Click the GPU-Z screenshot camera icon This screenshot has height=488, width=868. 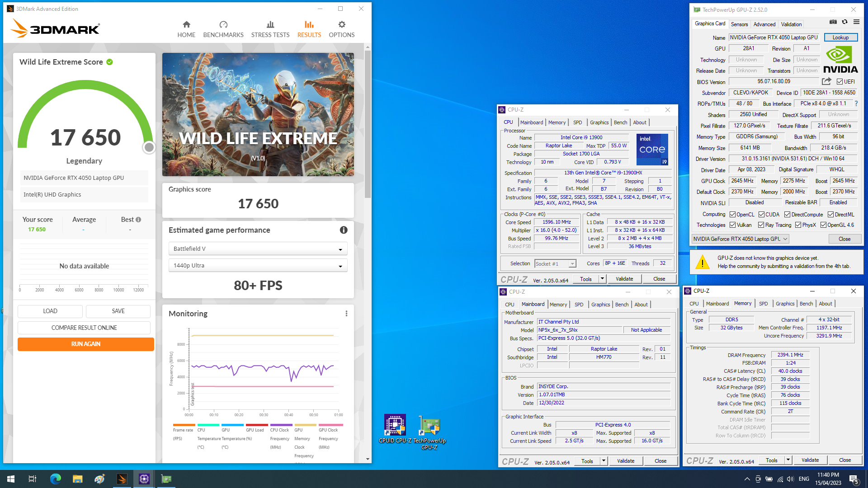(833, 22)
